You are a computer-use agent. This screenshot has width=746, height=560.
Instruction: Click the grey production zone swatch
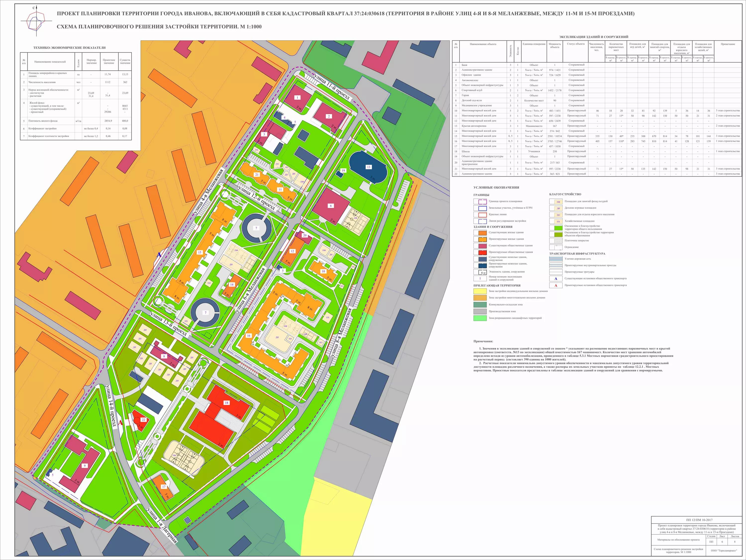pyautogui.click(x=480, y=312)
